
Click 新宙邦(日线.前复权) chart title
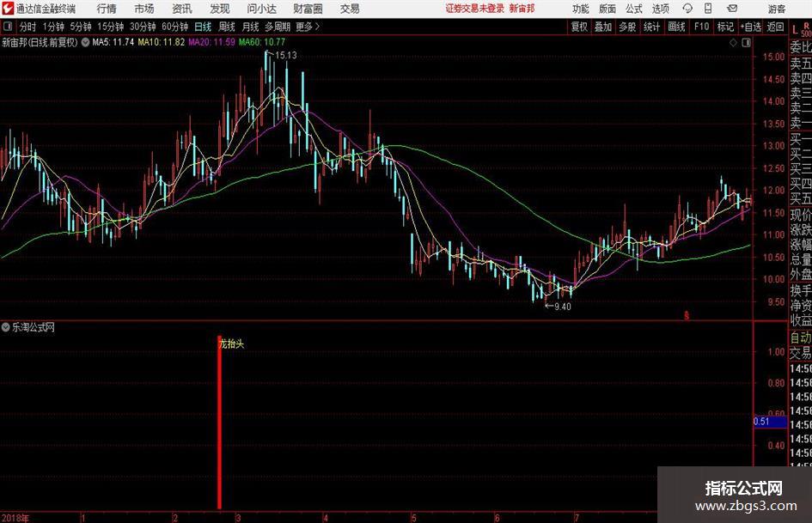pos(40,42)
